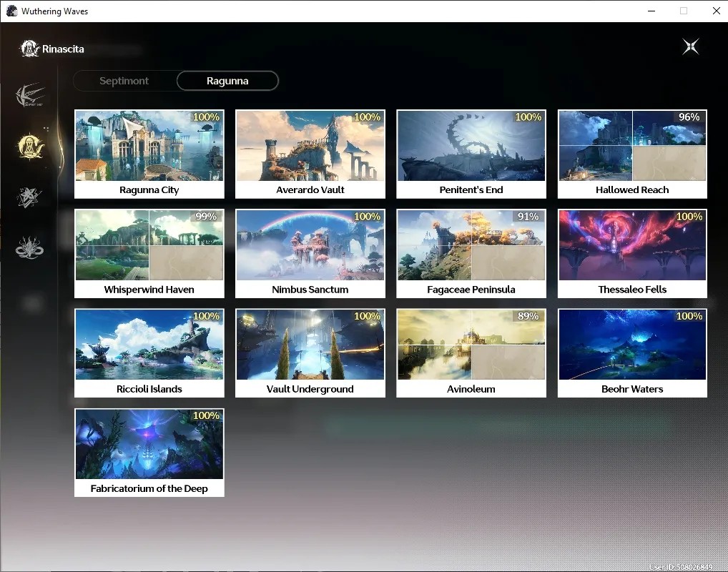Open the Fagaceae Peninsula thumbnail
The width and height of the screenshot is (728, 572).
point(471,254)
